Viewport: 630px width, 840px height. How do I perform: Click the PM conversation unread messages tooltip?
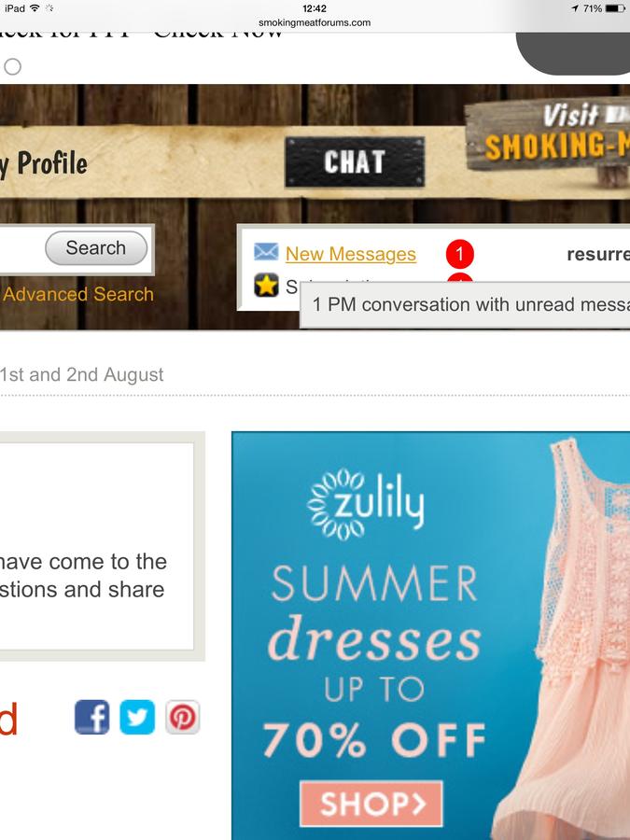coord(465,304)
